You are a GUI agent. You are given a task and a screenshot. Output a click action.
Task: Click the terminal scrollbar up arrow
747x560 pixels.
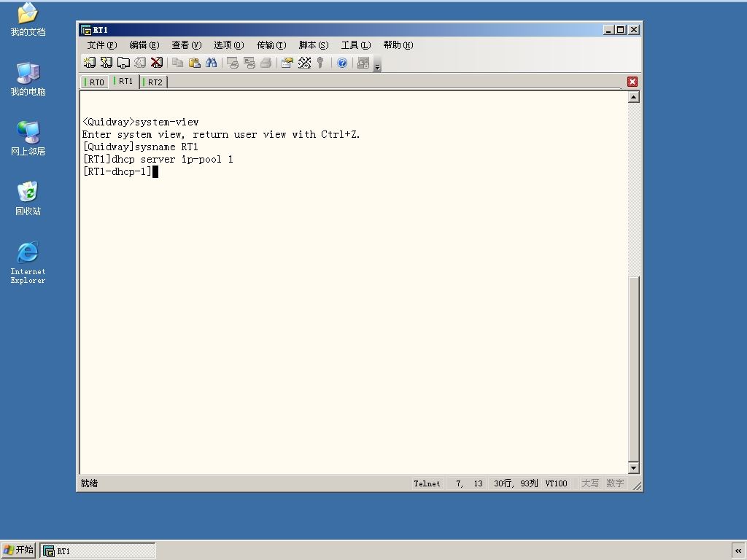pos(634,98)
